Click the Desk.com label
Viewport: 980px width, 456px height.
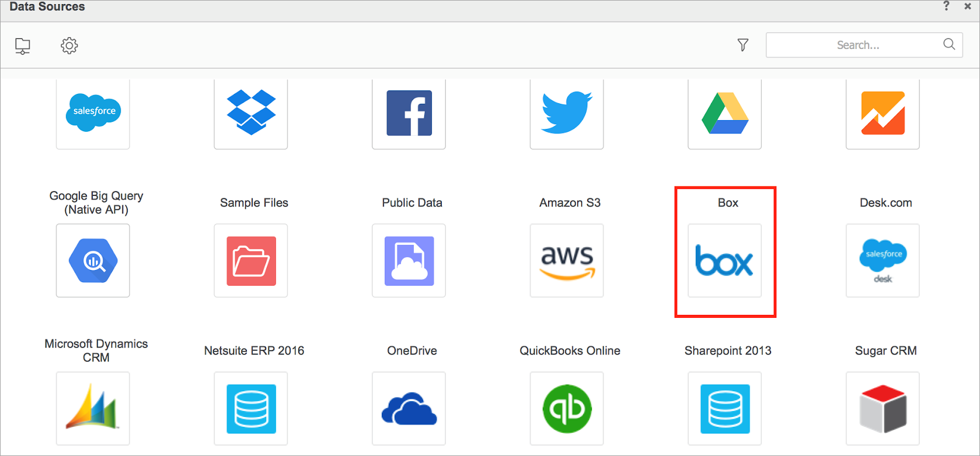[x=885, y=203]
